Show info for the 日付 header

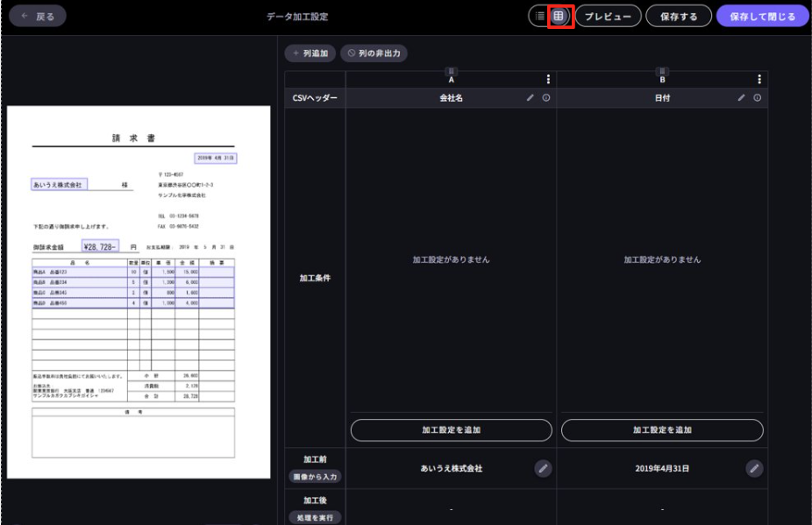click(x=758, y=98)
